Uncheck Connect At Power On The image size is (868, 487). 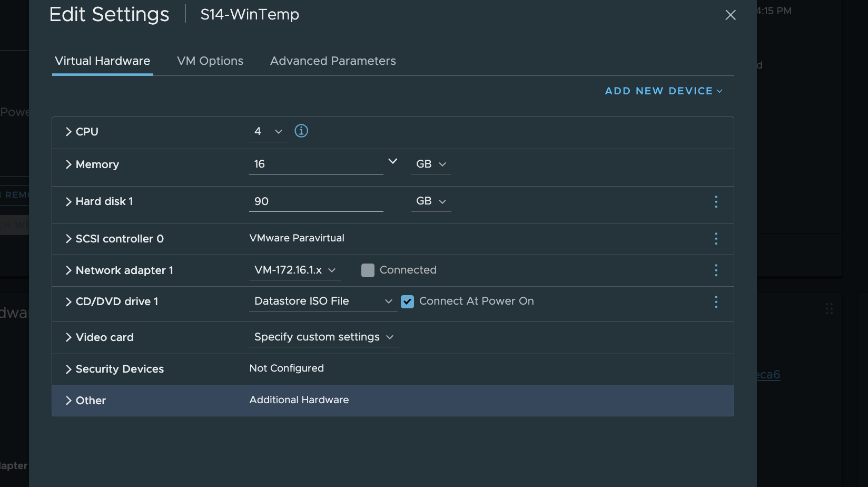407,301
